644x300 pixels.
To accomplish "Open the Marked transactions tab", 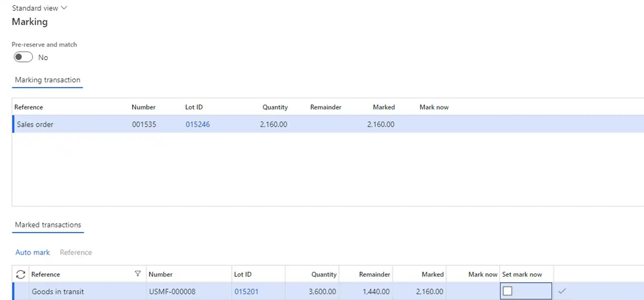I will click(48, 225).
